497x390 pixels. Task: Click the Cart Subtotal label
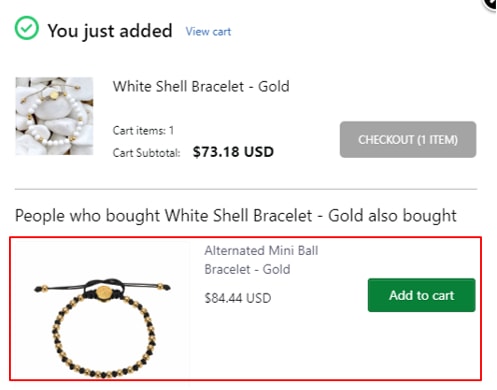(x=146, y=153)
